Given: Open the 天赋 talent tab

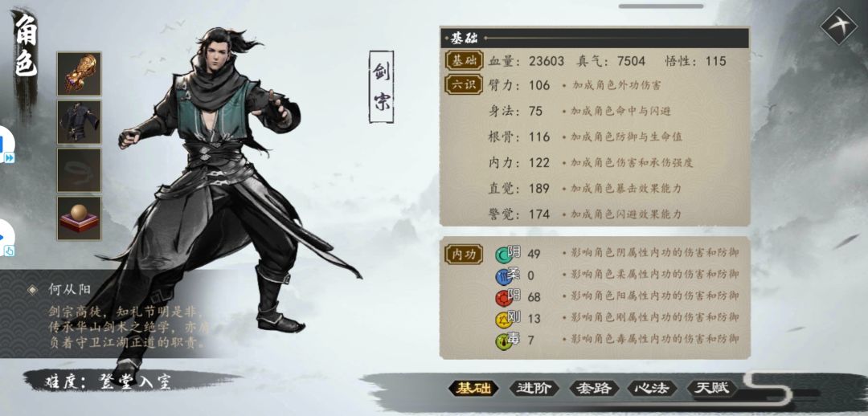Looking at the screenshot, I should click(x=711, y=389).
